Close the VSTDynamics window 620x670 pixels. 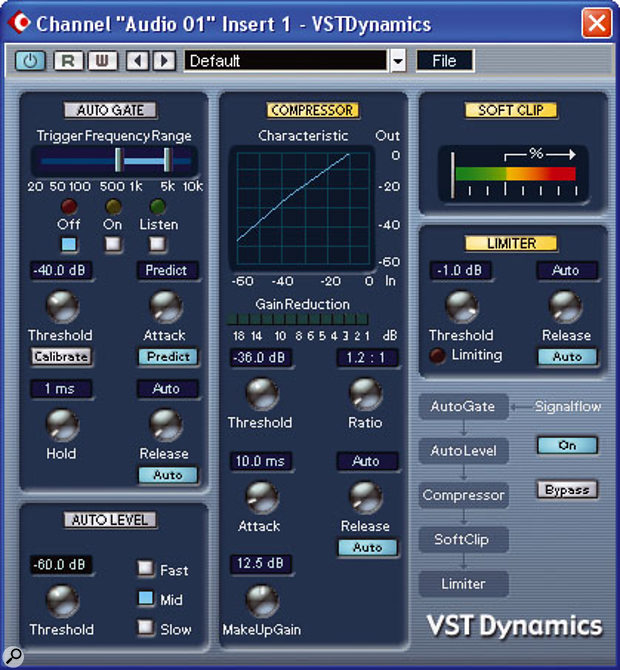pos(596,23)
